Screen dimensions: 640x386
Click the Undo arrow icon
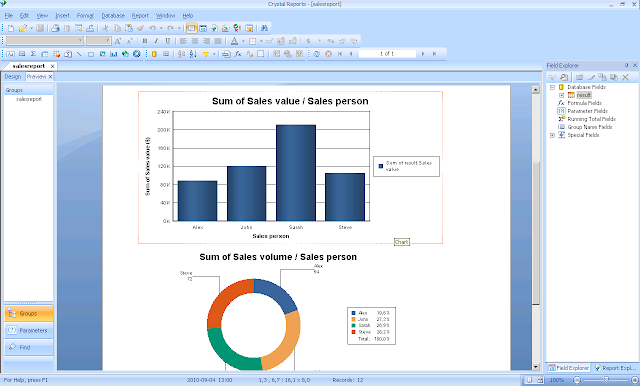(152, 28)
